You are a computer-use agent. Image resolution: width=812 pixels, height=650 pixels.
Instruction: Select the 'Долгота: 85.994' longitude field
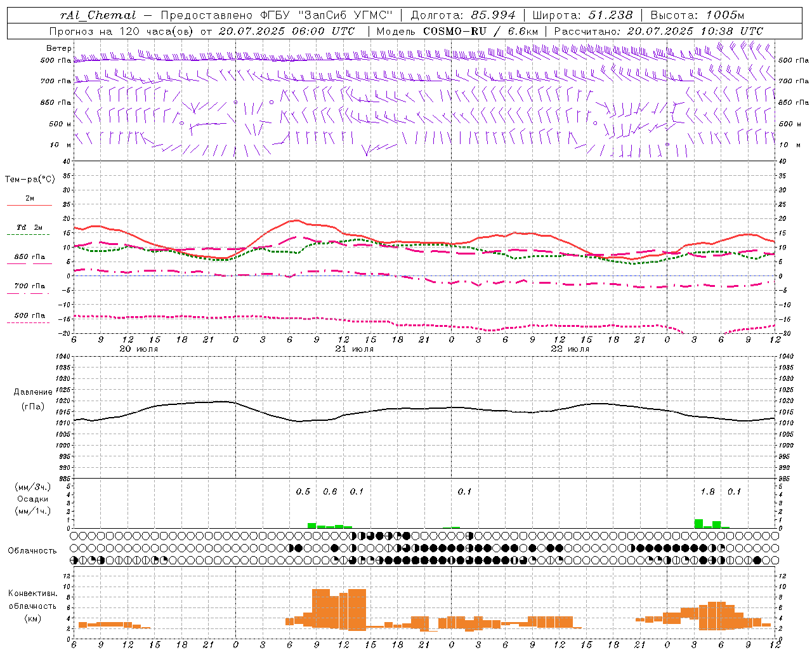462,15
